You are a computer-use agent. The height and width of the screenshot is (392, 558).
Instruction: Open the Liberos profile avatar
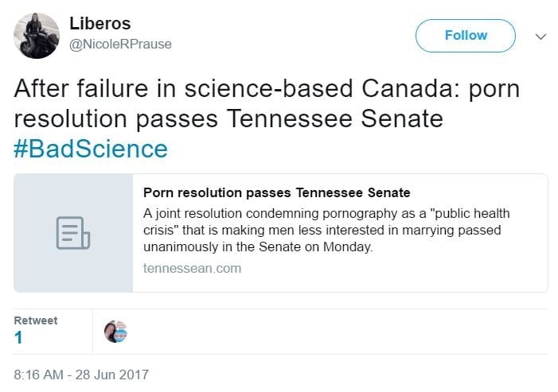pyautogui.click(x=37, y=36)
